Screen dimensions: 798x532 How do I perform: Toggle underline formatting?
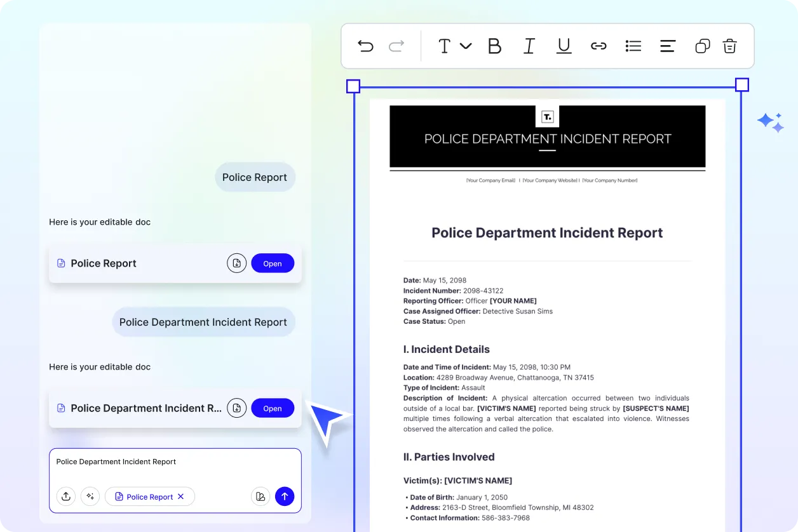coord(564,46)
